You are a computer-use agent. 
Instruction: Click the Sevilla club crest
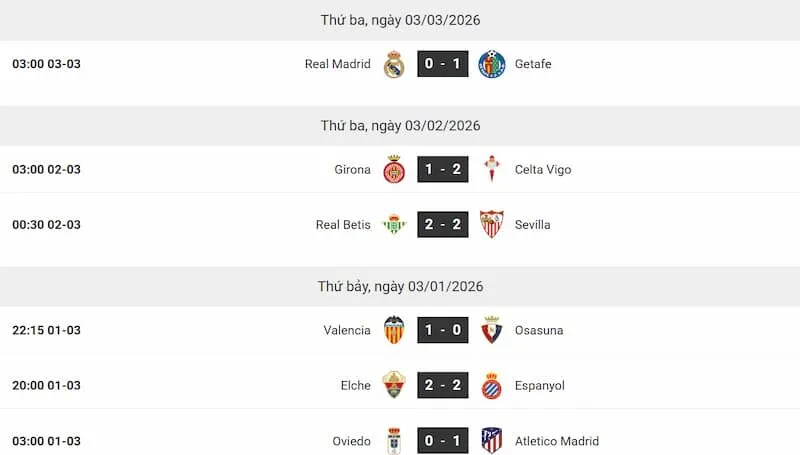point(492,225)
